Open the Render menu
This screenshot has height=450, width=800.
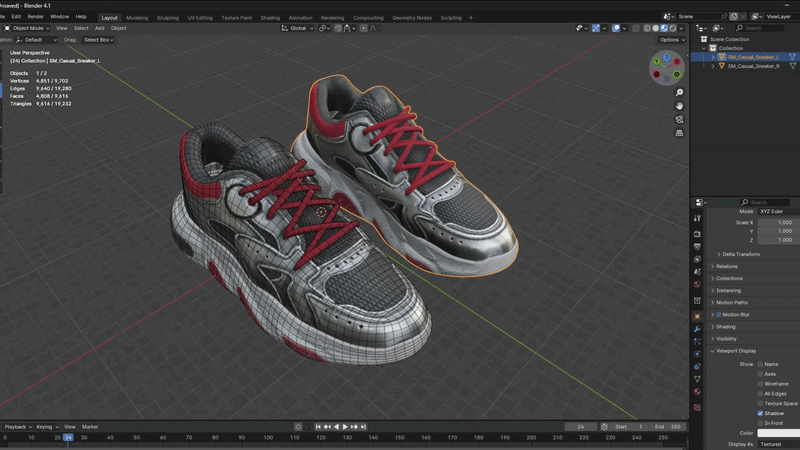click(36, 17)
